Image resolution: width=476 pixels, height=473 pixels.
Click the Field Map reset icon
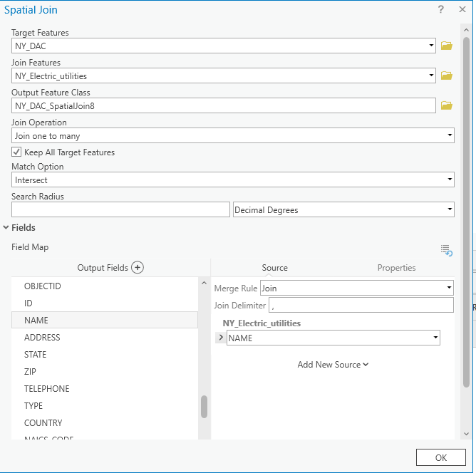(447, 250)
